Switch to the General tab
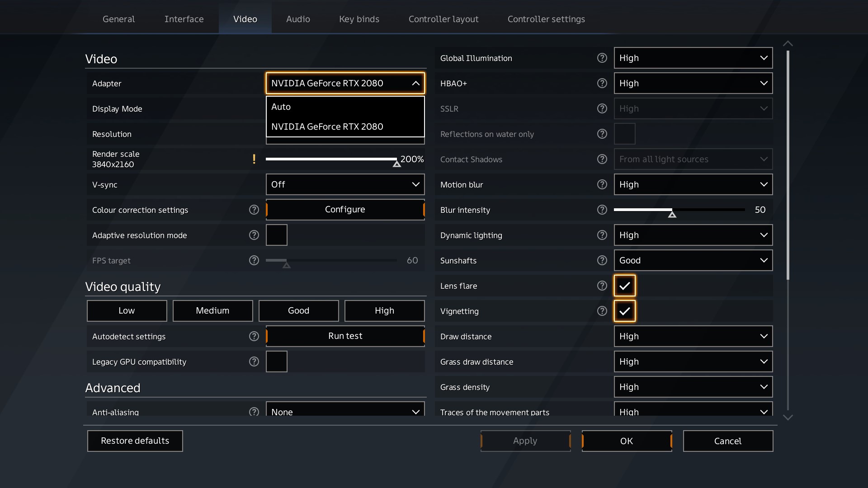 [118, 19]
